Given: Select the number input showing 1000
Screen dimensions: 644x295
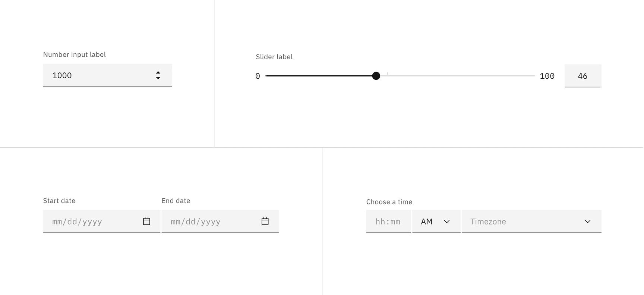Looking at the screenshot, I should 93,75.
